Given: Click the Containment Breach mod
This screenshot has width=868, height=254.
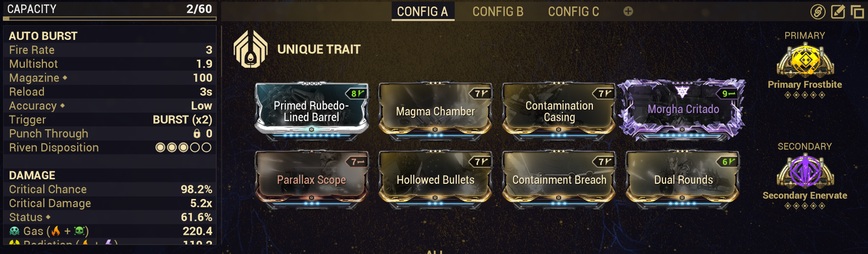Looking at the screenshot, I should (x=559, y=179).
